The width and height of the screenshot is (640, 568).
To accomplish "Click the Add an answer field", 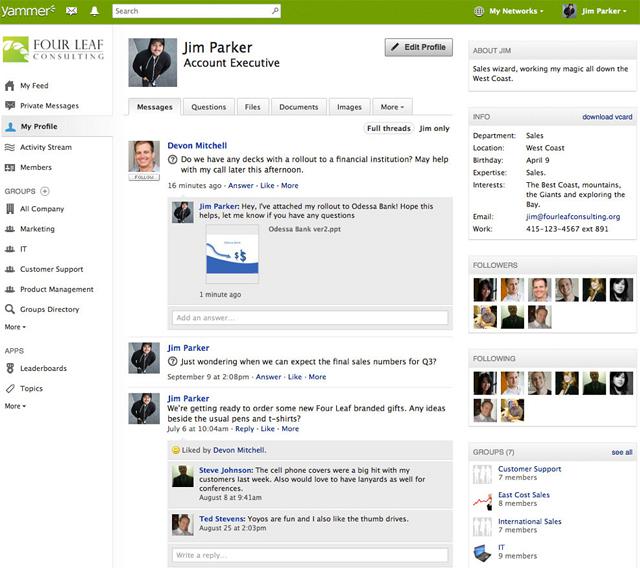I will (x=310, y=318).
